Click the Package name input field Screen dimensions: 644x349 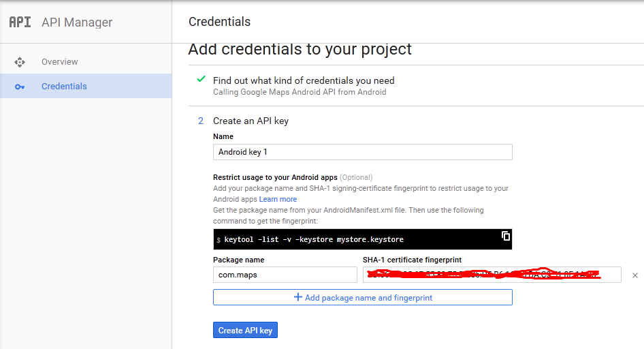point(285,275)
